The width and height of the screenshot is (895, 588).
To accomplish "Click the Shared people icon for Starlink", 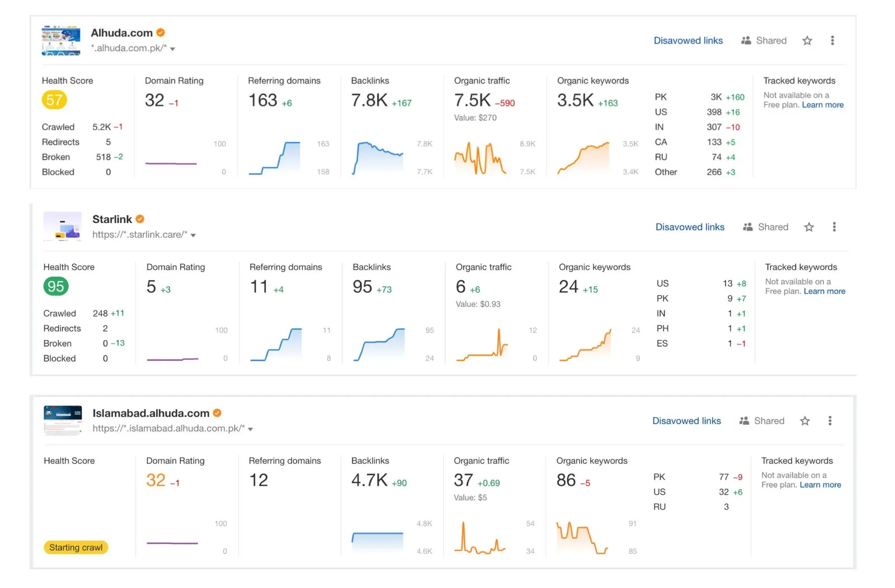I will point(747,227).
